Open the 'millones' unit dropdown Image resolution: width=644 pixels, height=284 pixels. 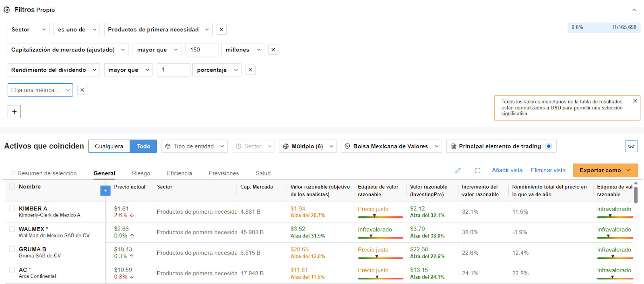click(x=243, y=50)
